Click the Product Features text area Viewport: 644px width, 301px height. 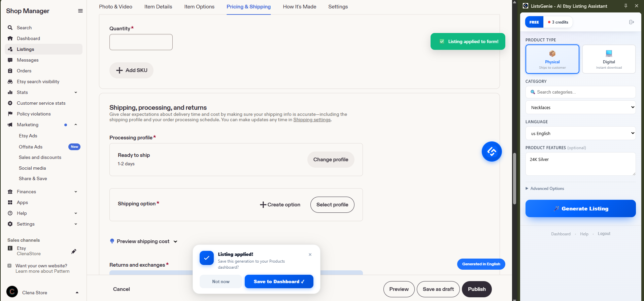pyautogui.click(x=580, y=164)
